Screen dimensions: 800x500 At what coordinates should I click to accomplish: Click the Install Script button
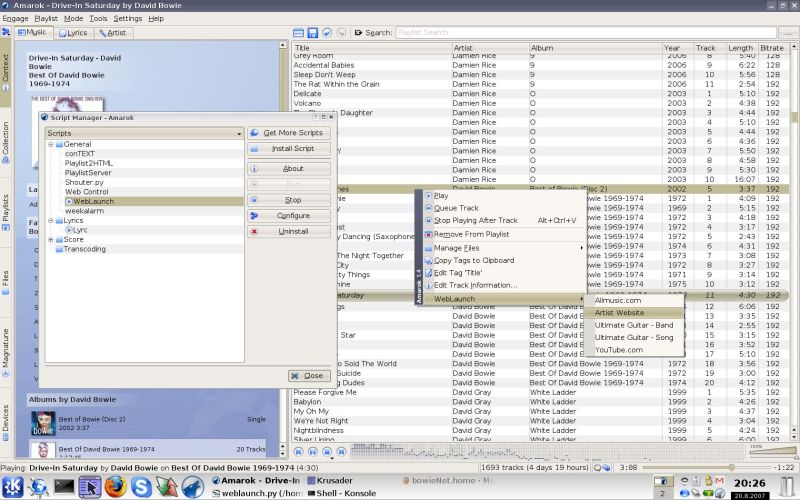click(289, 148)
